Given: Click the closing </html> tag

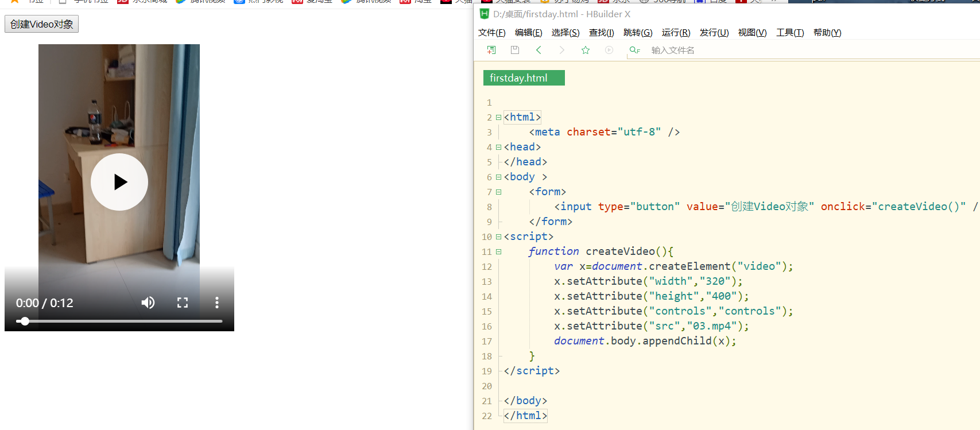Looking at the screenshot, I should point(525,416).
